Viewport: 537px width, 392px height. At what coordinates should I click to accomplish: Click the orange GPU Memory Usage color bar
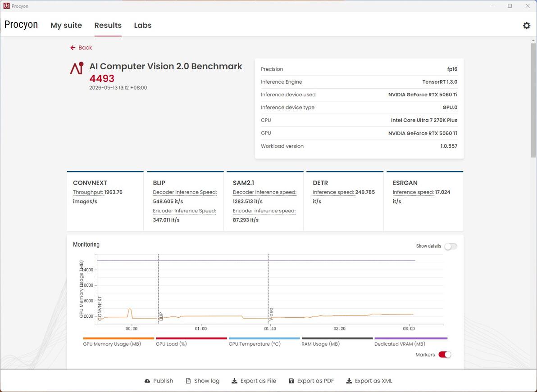point(118,338)
